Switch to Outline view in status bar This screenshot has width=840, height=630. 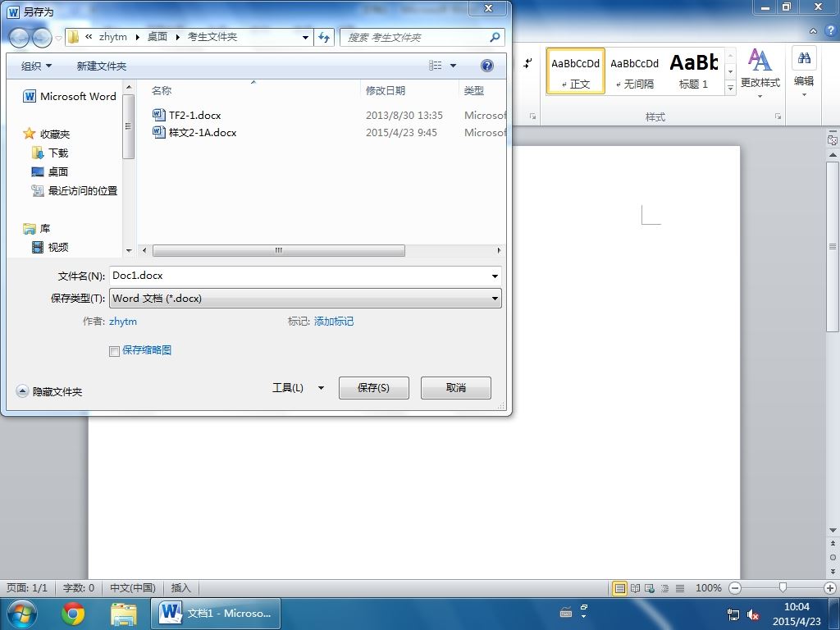point(664,588)
